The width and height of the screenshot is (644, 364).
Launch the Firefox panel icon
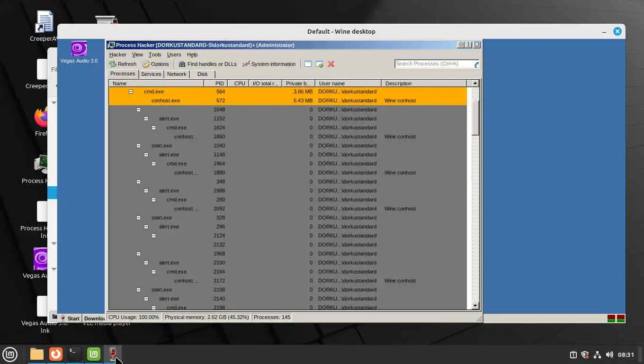coord(56,354)
